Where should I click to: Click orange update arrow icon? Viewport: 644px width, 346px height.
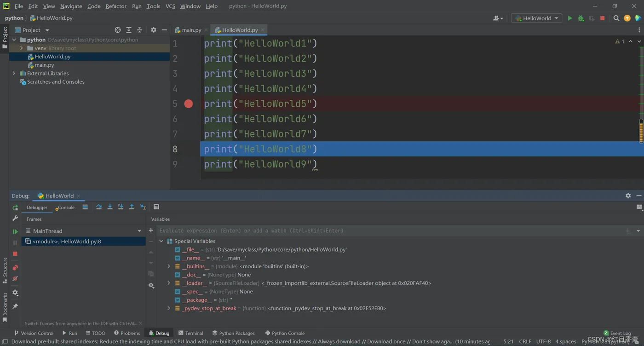(x=627, y=18)
